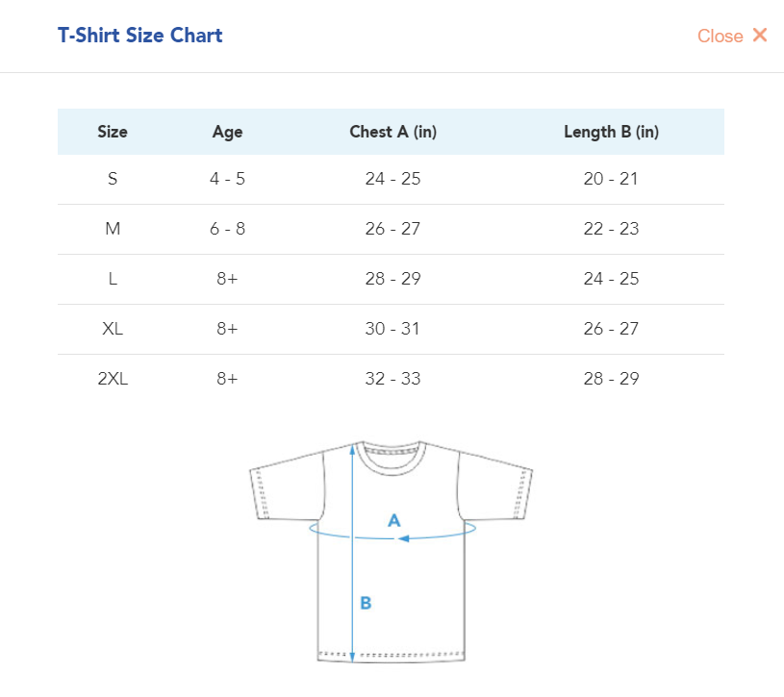
Task: Click the blue letter A chest label
Action: click(393, 520)
